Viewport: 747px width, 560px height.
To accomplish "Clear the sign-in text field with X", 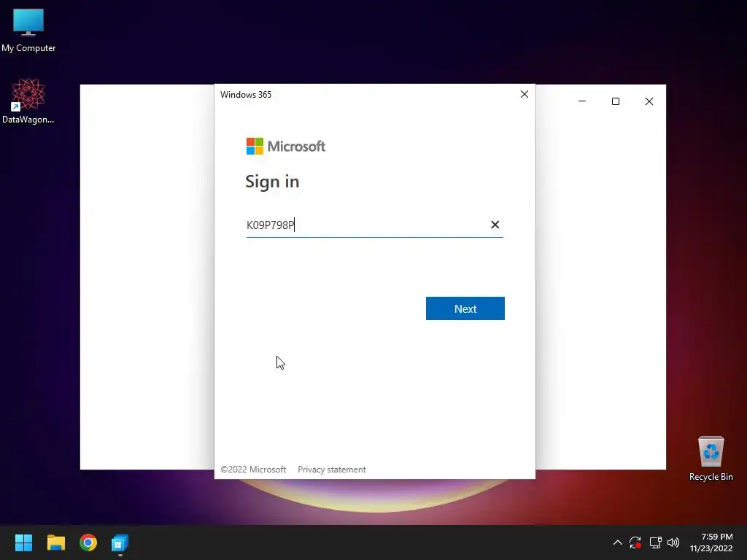I will pos(495,225).
